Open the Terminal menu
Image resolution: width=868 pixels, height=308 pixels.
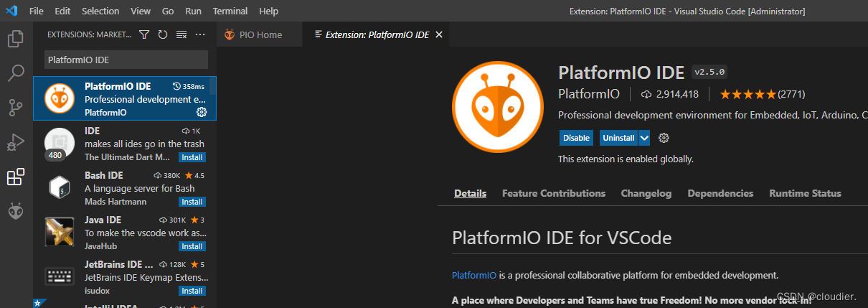(x=230, y=11)
